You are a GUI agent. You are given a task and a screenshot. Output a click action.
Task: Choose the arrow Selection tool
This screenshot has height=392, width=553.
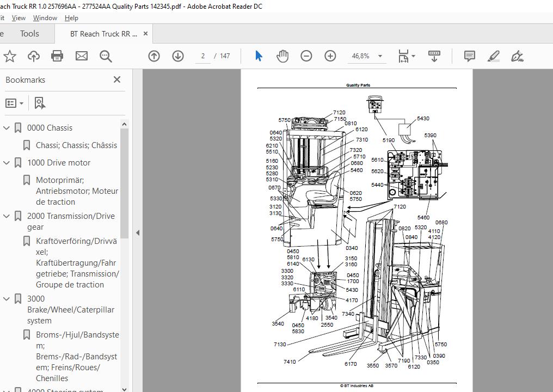click(259, 56)
